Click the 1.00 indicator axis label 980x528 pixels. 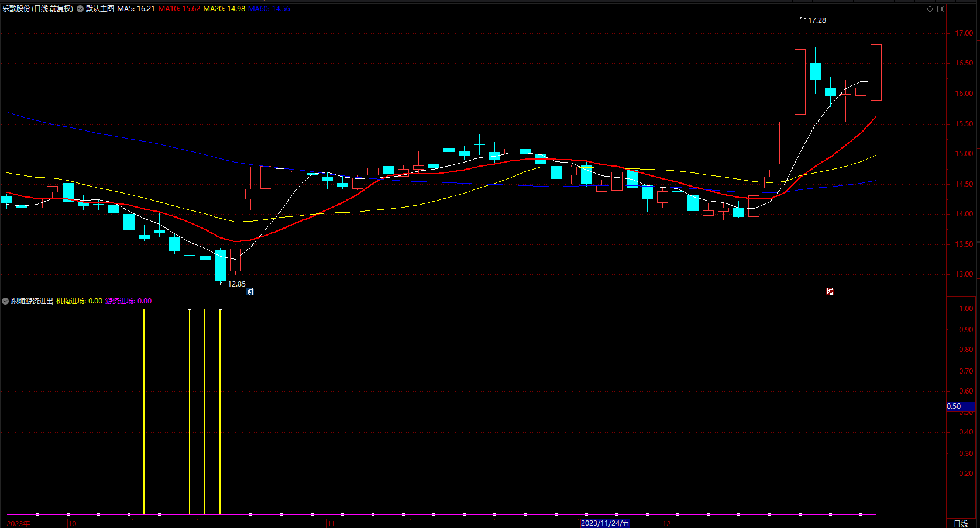(x=967, y=309)
